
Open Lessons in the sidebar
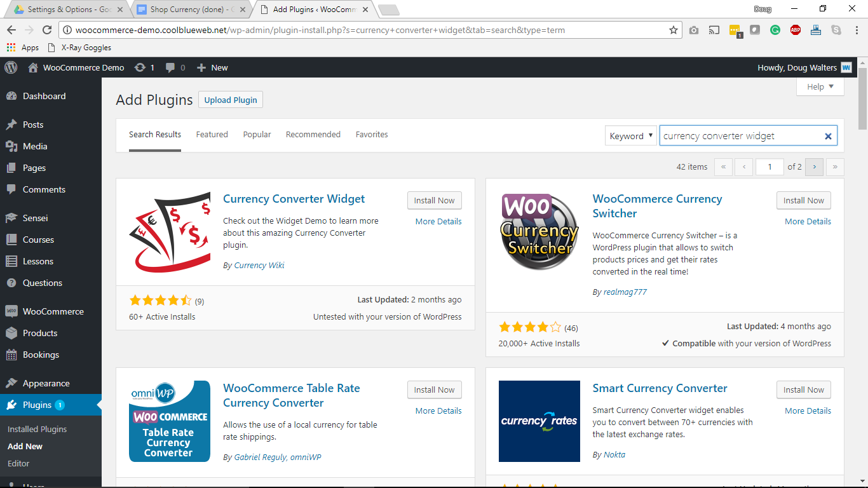[x=38, y=261]
